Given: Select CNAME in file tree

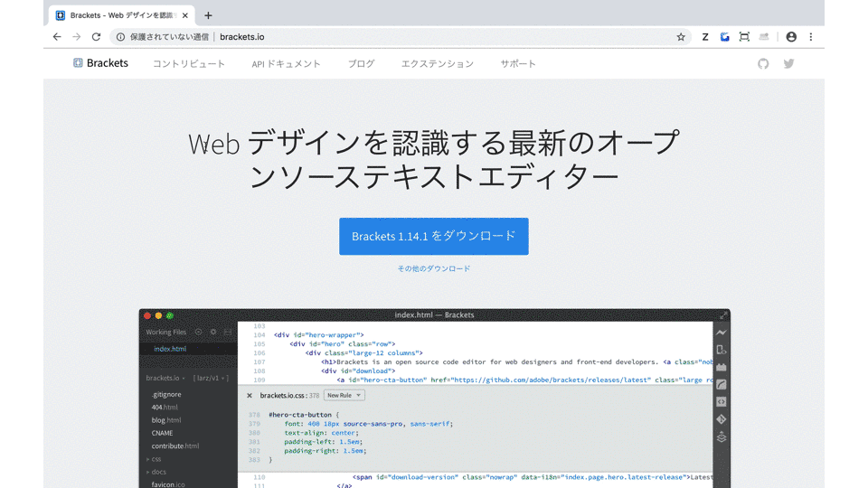Looking at the screenshot, I should tap(162, 433).
